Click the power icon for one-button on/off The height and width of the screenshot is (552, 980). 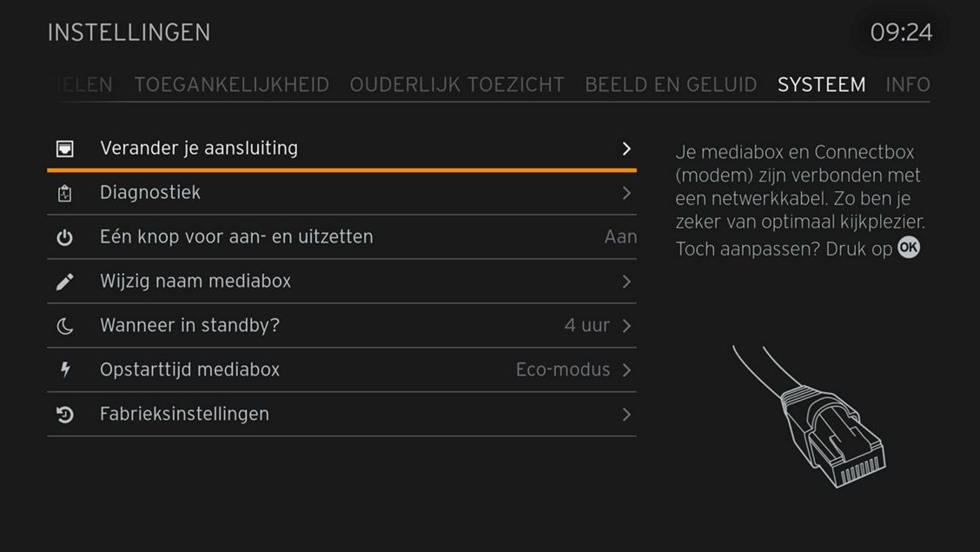click(65, 237)
